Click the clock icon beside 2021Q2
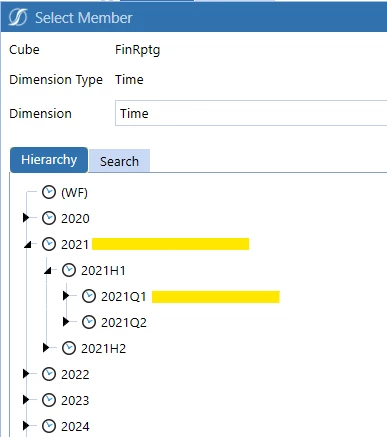Image resolution: width=387 pixels, height=437 pixels. click(89, 322)
